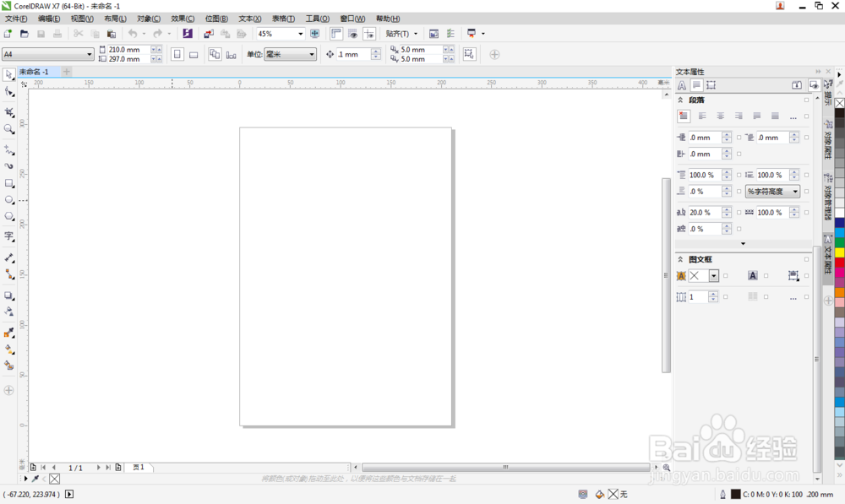Click paragraph alignment more options ellipsis

pyautogui.click(x=793, y=117)
